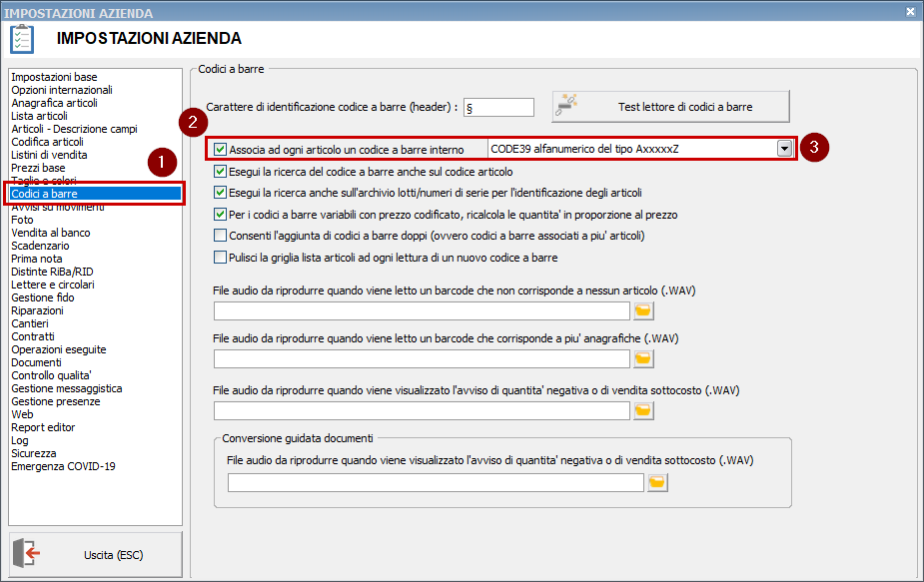
Task: Open folder browser in Conversione guidata documenti
Action: click(x=657, y=483)
